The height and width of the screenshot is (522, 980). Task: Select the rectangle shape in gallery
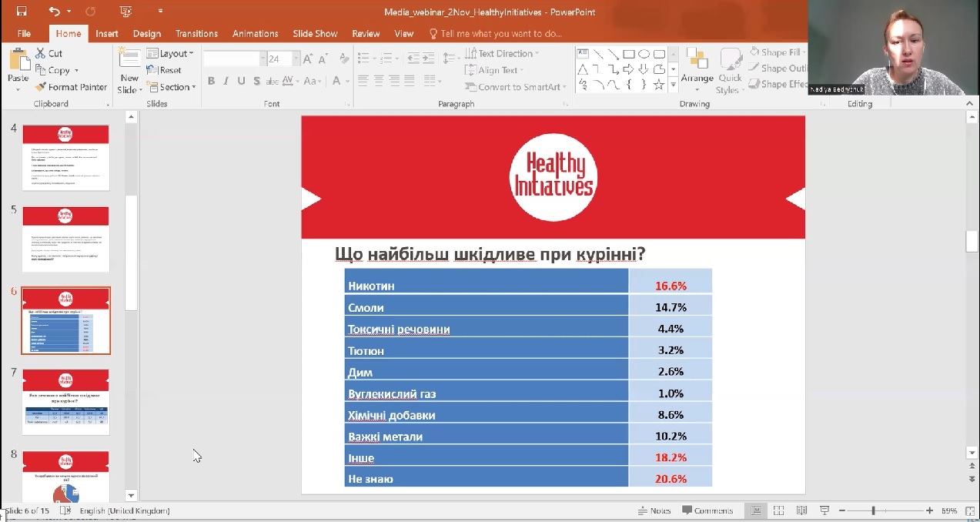click(629, 54)
